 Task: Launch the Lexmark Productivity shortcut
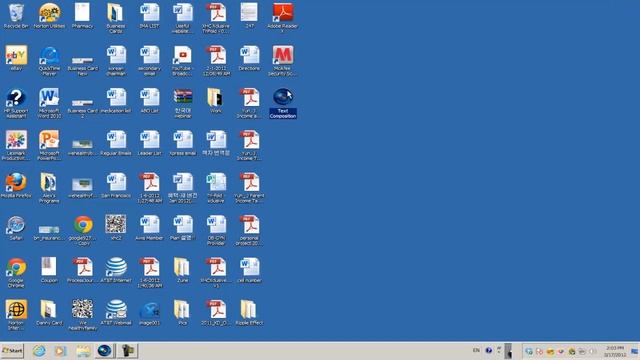(16, 146)
